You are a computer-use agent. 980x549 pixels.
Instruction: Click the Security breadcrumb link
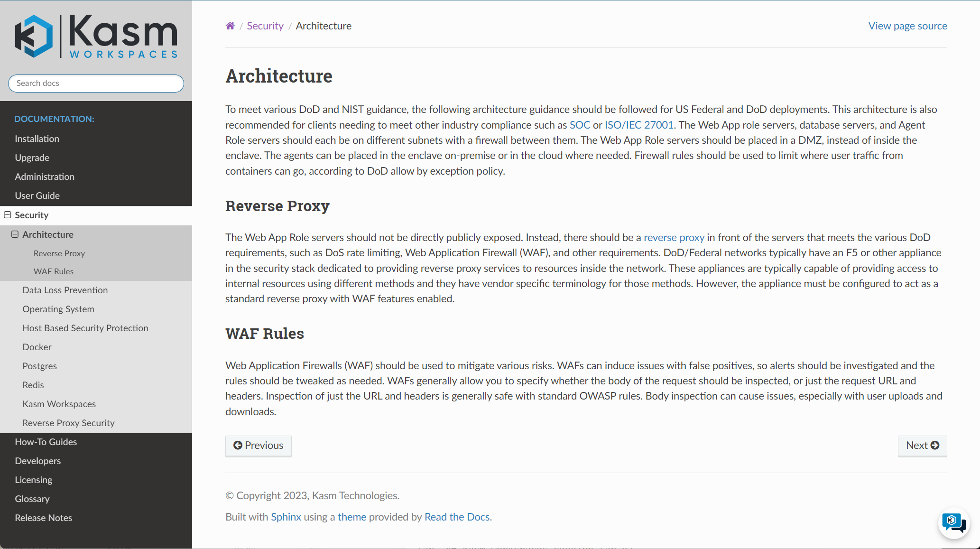point(265,26)
